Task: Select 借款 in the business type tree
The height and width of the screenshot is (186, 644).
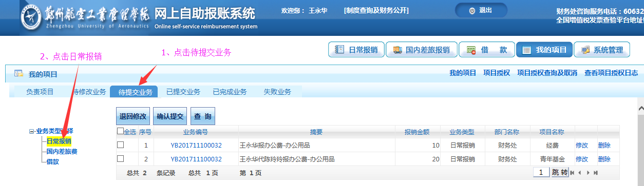Action: click(52, 161)
